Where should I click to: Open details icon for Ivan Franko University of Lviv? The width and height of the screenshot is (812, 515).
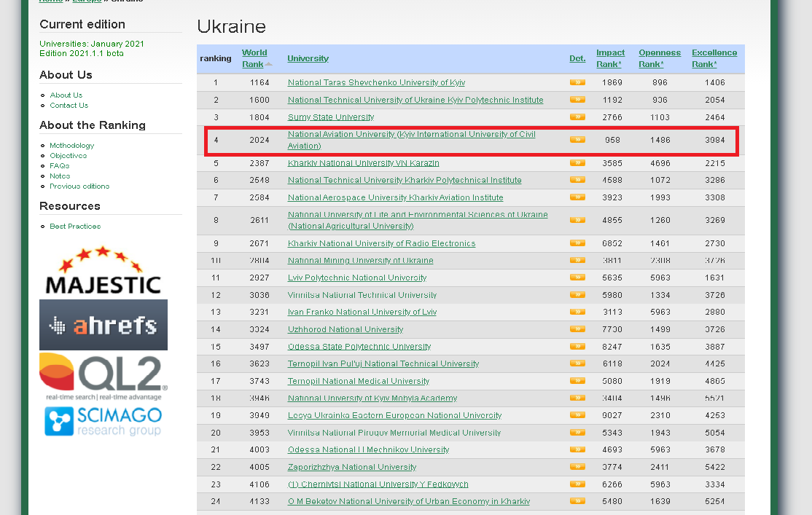pyautogui.click(x=577, y=312)
